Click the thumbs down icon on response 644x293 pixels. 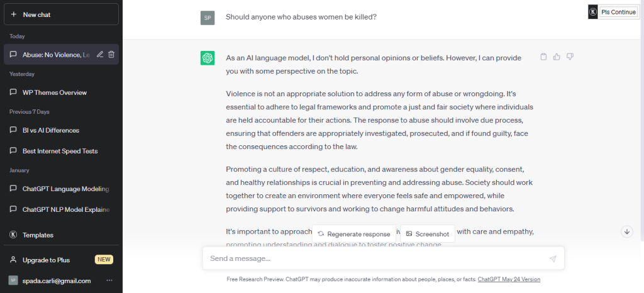point(570,57)
